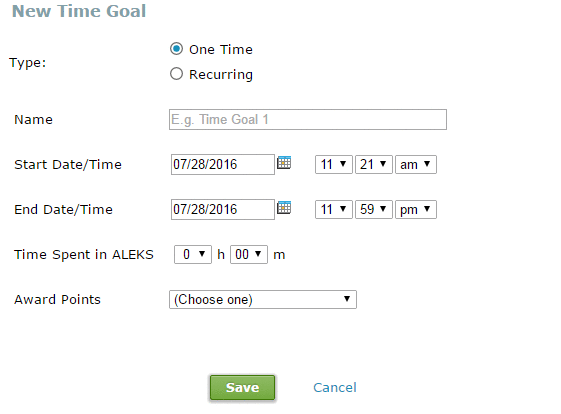The height and width of the screenshot is (414, 561).
Task: Select the Recurring type radio button
Action: click(176, 74)
